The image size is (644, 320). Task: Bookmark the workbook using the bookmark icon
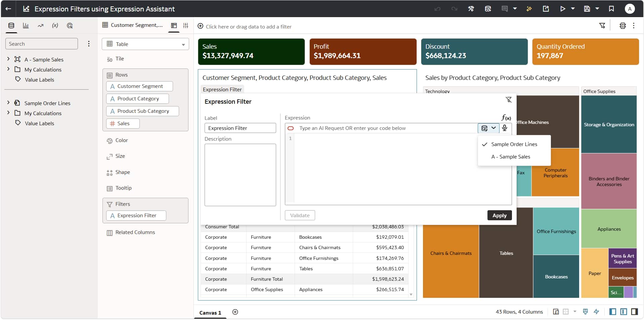[611, 9]
